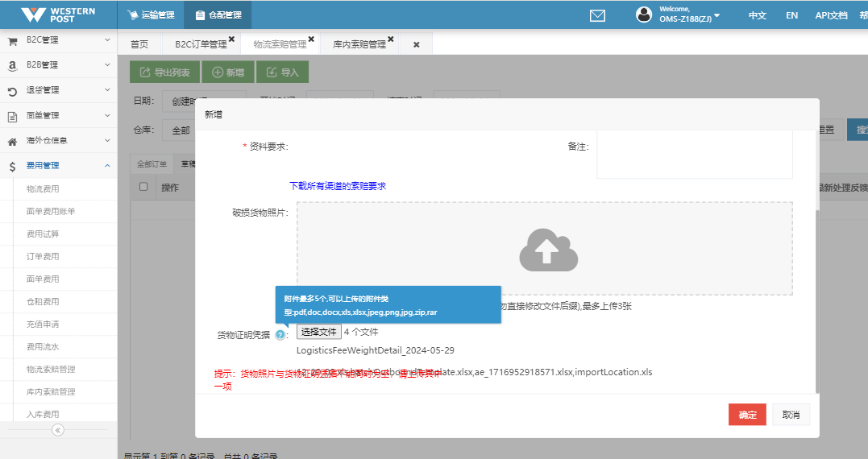The height and width of the screenshot is (459, 868).
Task: Open 库内索赔管理 in sidebar
Action: (x=51, y=392)
